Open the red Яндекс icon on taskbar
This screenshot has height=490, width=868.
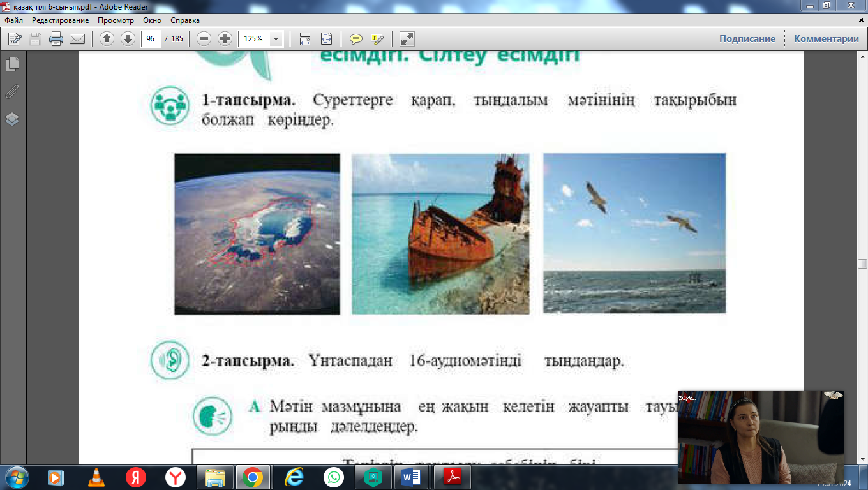(135, 477)
